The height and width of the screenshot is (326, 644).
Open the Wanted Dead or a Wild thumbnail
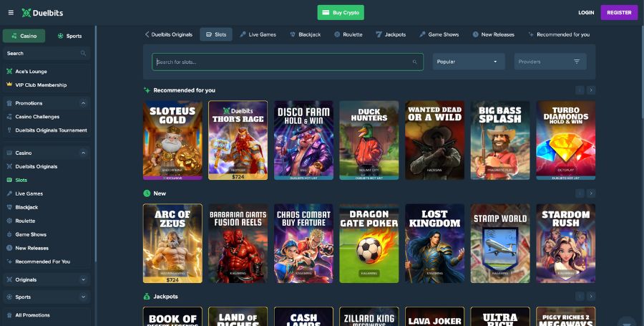click(x=434, y=140)
